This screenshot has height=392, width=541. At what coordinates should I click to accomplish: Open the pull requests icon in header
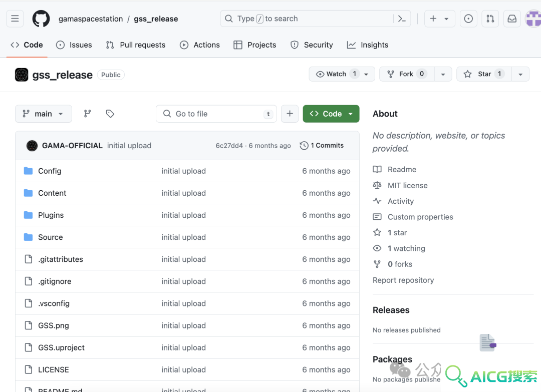click(x=490, y=19)
